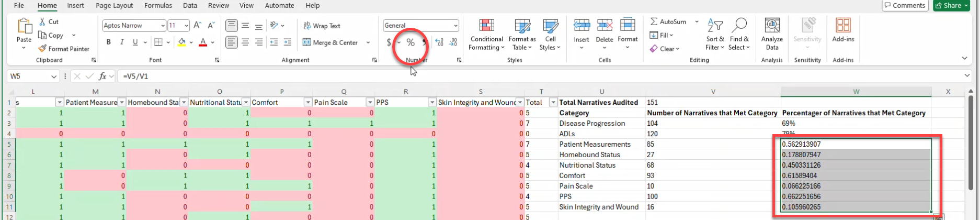Click Increase Decimal button

click(439, 42)
